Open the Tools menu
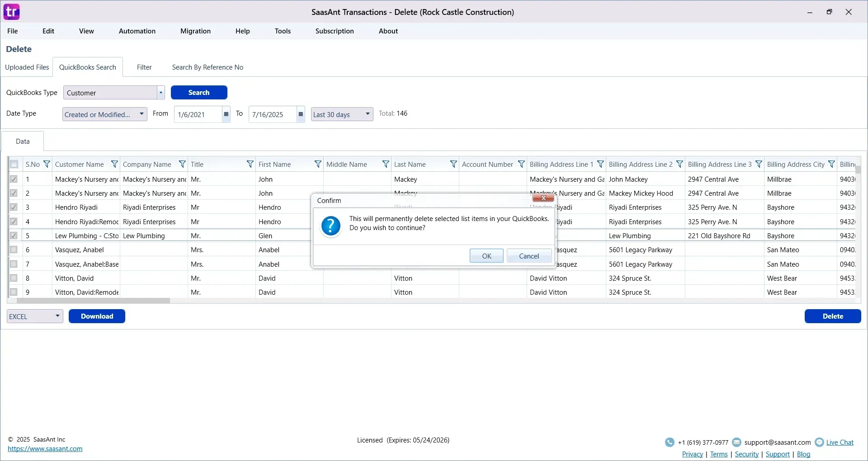Image resolution: width=868 pixels, height=461 pixels. pos(283,31)
